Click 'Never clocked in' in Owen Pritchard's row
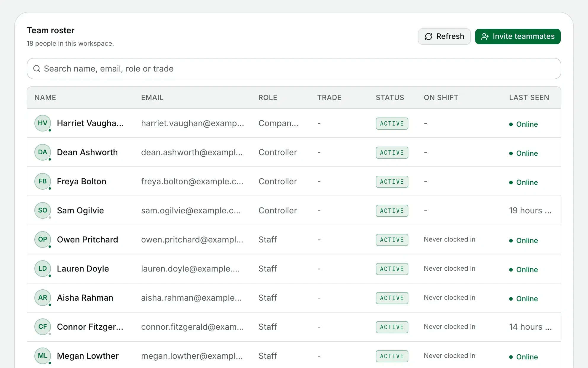588x368 pixels. coord(450,239)
